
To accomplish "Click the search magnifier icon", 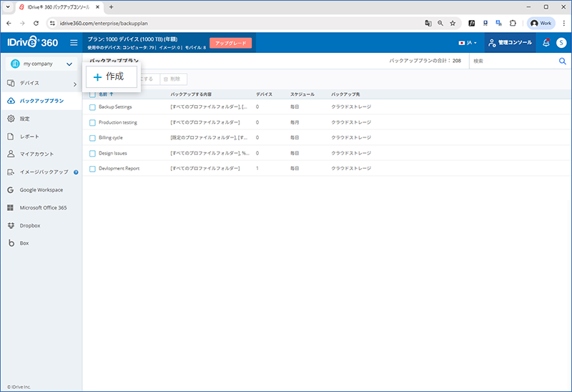I will (562, 62).
